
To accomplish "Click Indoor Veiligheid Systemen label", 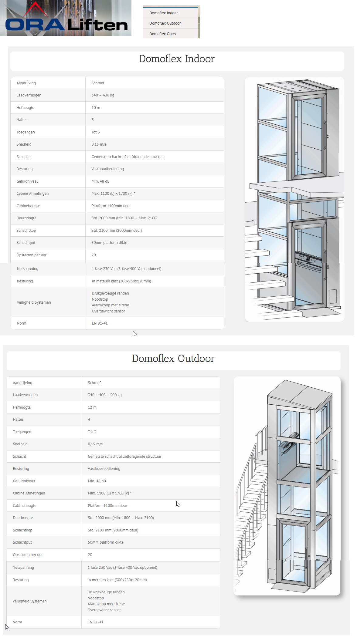I will point(34,302).
